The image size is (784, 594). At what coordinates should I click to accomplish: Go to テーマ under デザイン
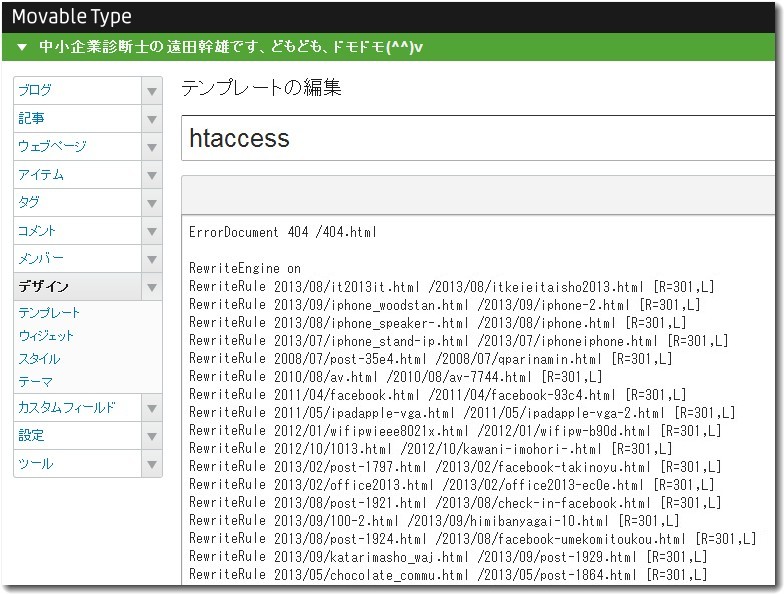36,382
